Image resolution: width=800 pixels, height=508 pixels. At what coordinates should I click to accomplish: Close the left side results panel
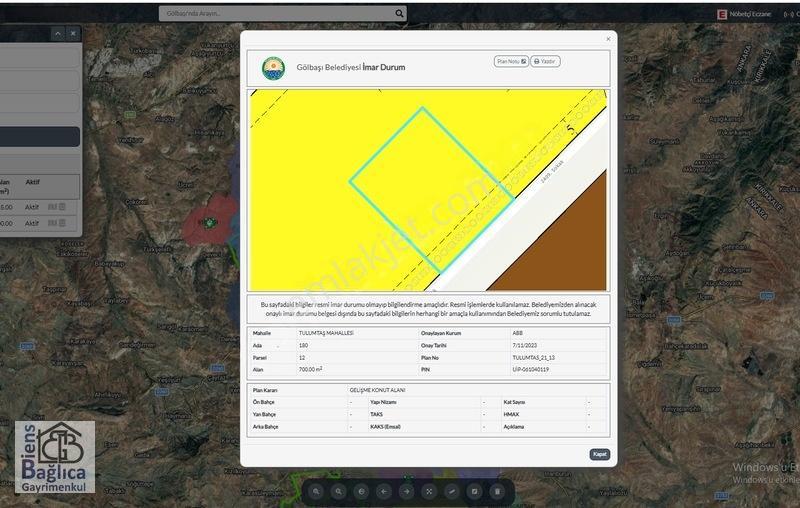click(x=73, y=34)
